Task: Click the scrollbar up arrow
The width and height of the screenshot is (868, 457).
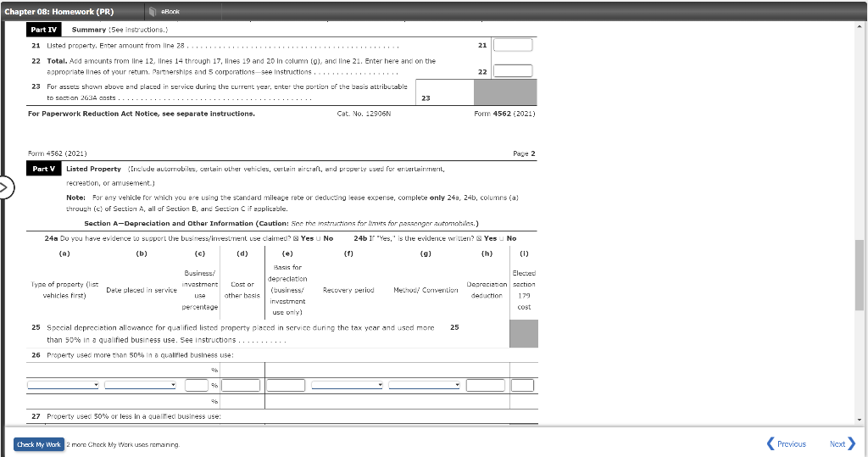Action: click(x=860, y=26)
